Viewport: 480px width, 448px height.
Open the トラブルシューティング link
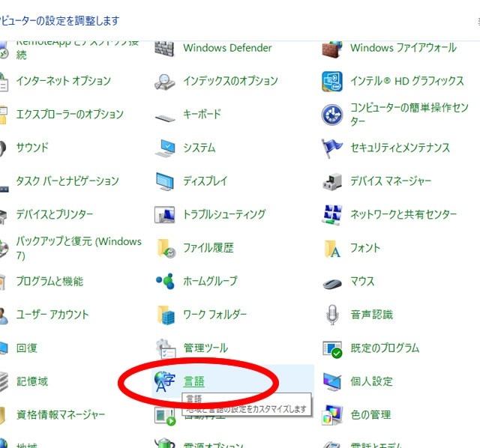(x=224, y=214)
